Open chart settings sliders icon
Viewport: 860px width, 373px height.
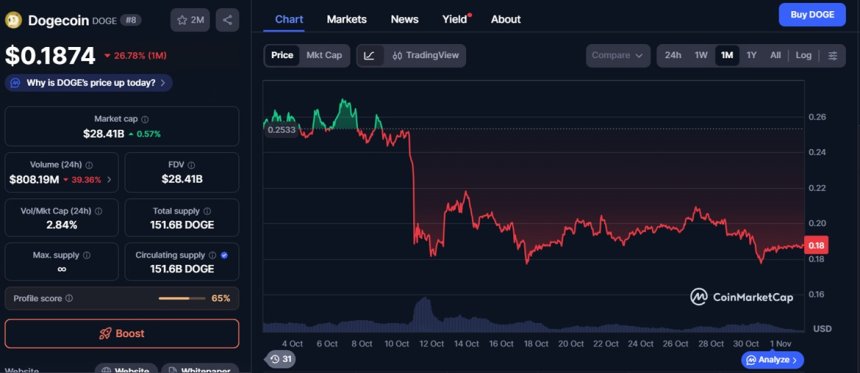pyautogui.click(x=833, y=55)
